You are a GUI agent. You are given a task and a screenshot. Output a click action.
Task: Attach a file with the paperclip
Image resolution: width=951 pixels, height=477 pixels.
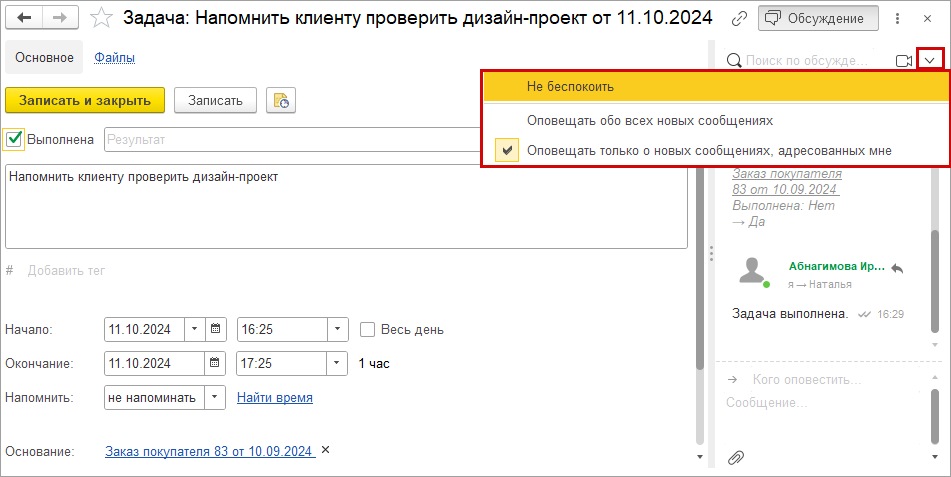pos(736,457)
